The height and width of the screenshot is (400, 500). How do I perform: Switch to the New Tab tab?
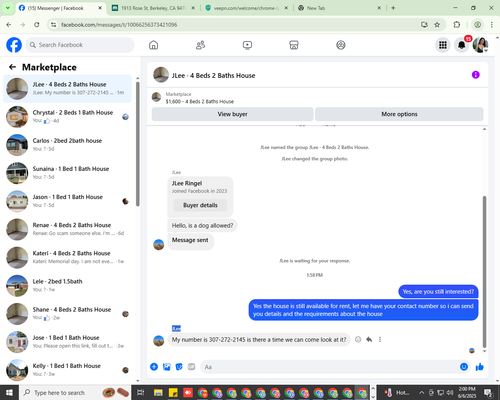(339, 8)
